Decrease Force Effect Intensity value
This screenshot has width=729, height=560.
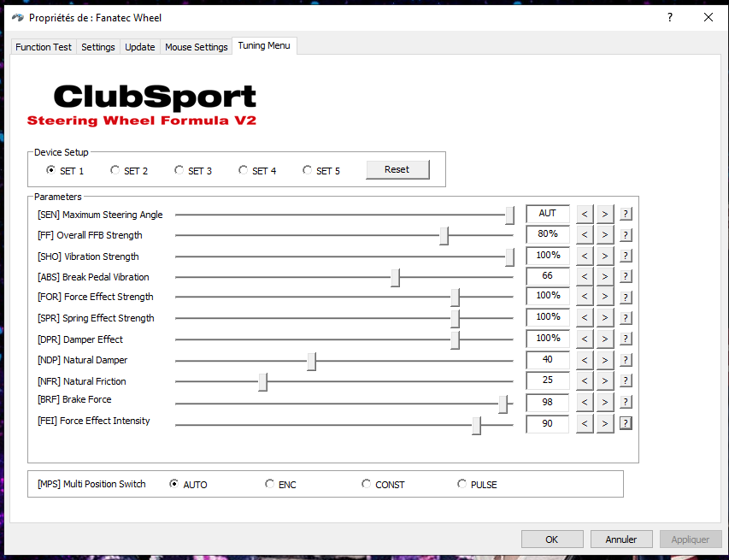(x=585, y=423)
